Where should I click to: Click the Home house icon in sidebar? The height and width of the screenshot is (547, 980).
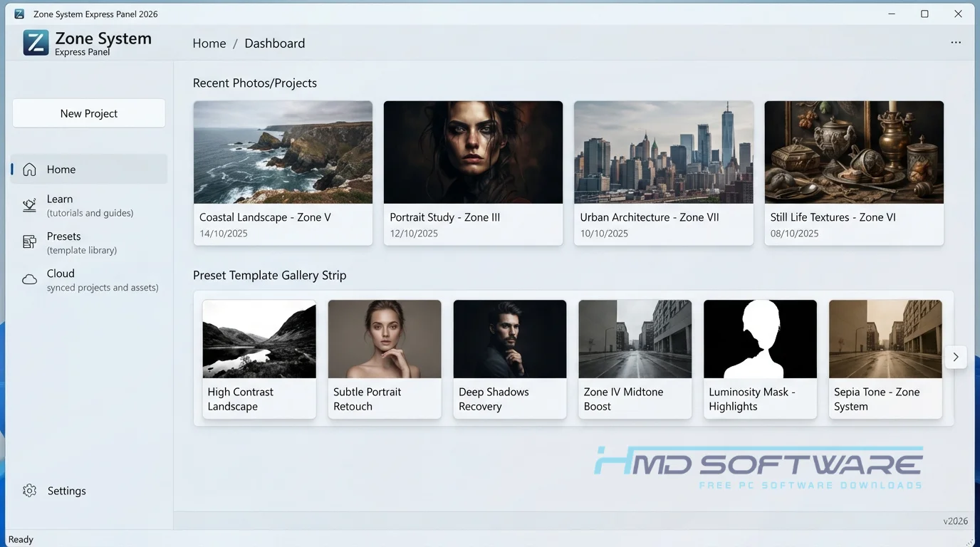coord(29,170)
